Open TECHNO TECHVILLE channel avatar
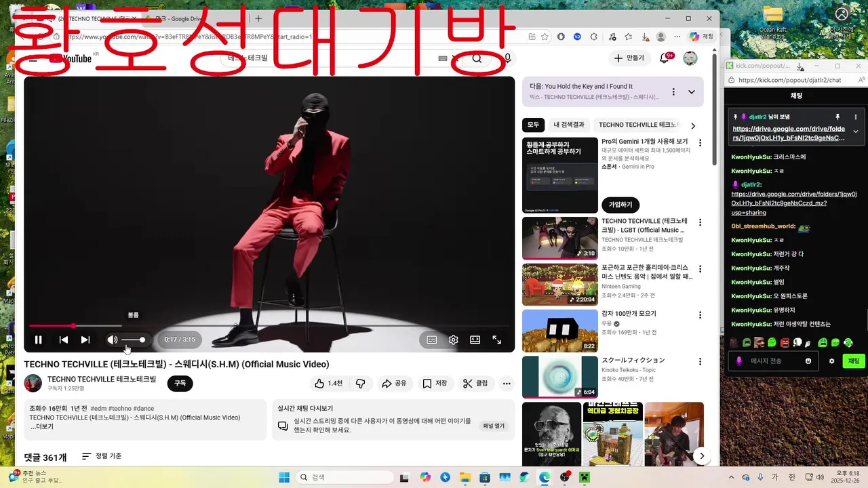 33,383
